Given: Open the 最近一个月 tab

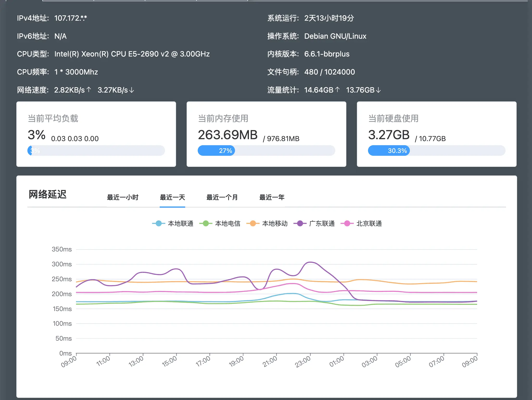Looking at the screenshot, I should pyautogui.click(x=222, y=197).
